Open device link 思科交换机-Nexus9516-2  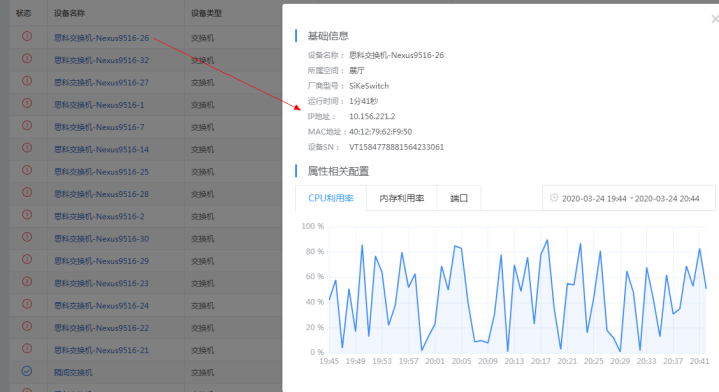click(99, 216)
